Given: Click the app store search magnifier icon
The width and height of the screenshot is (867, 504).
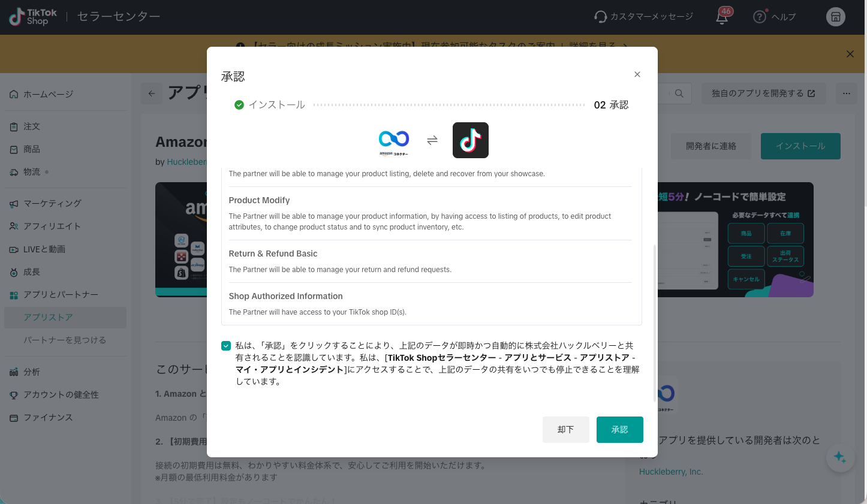Looking at the screenshot, I should coord(679,93).
